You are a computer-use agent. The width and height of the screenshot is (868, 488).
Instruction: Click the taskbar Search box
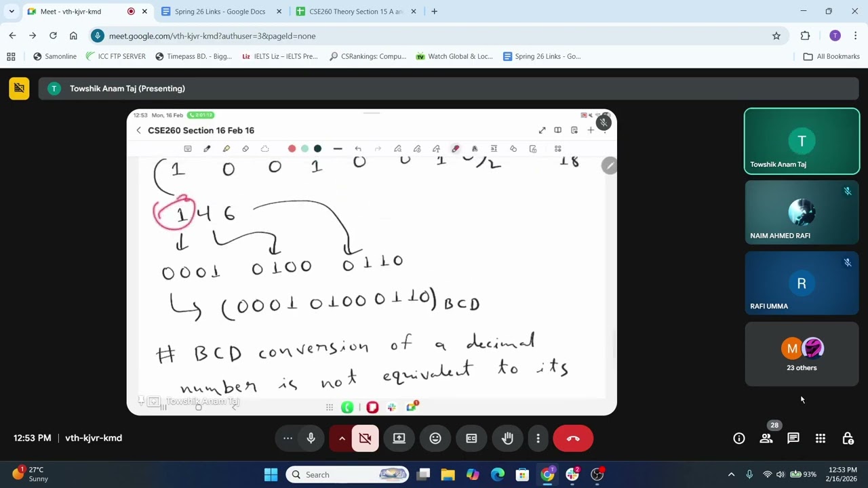[348, 474]
